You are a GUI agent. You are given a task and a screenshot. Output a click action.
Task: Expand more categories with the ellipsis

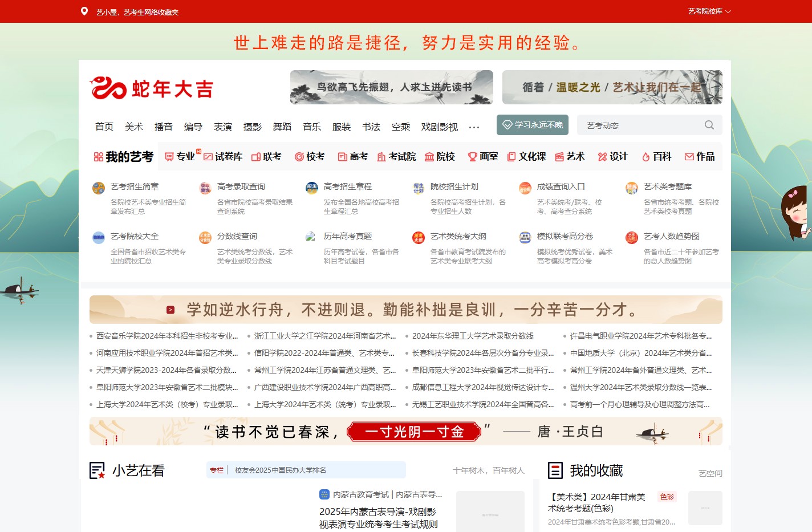[474, 127]
